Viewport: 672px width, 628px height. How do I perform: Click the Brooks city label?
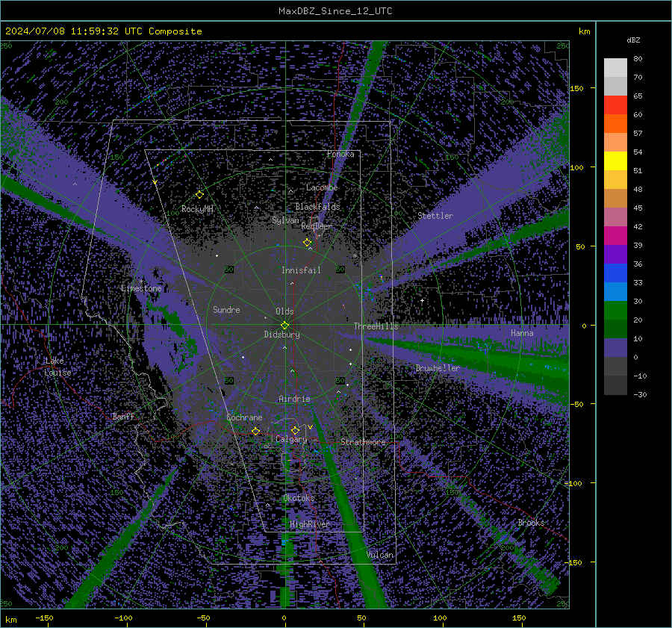[x=531, y=523]
